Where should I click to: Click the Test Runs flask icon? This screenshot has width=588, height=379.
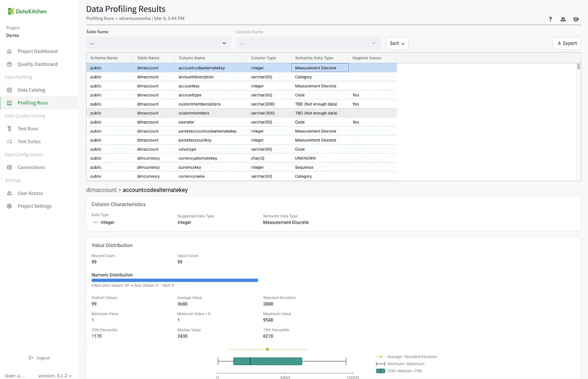click(x=9, y=128)
